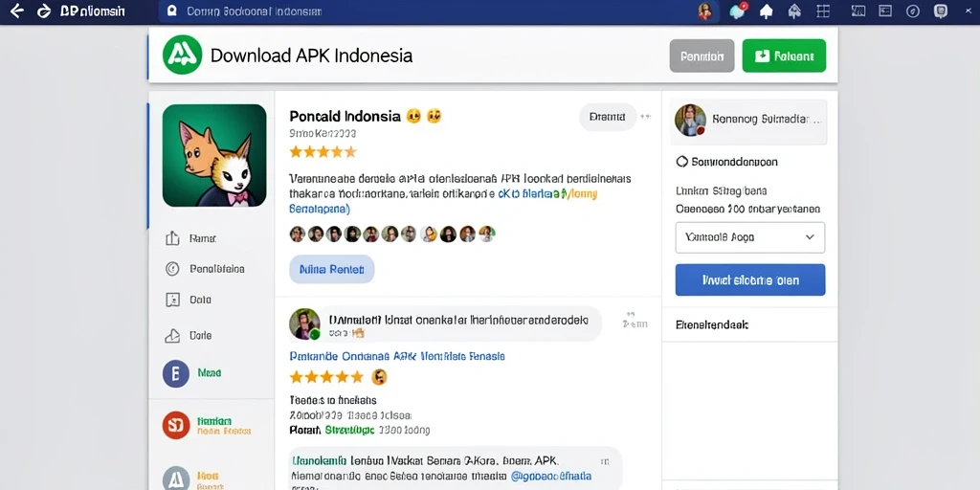The image size is (980, 490).
Task: Select "Penalelaica" in the left sidebar
Action: coord(217,269)
